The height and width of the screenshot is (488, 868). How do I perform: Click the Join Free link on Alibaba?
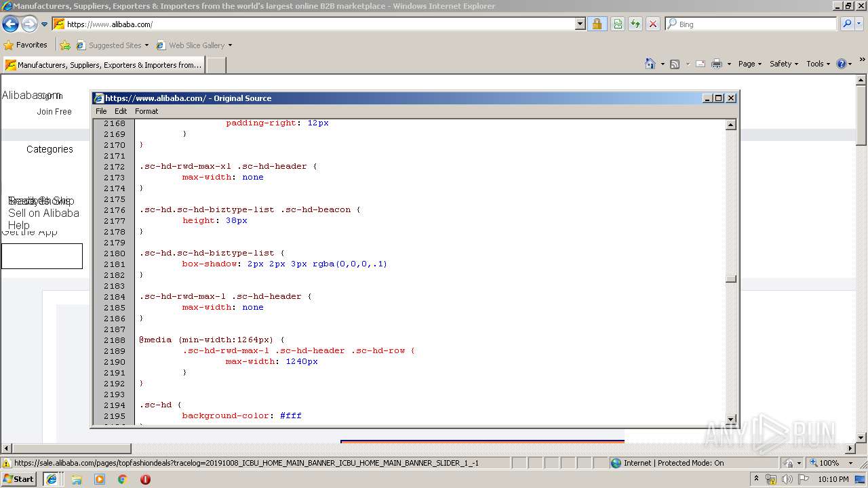54,112
